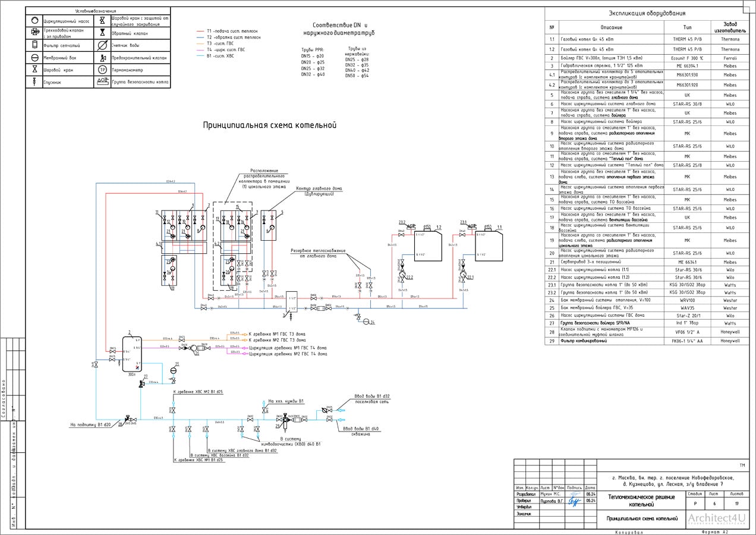Click the red T1 supply line legend swatch
Screen dimensions: 756x535
200,30
